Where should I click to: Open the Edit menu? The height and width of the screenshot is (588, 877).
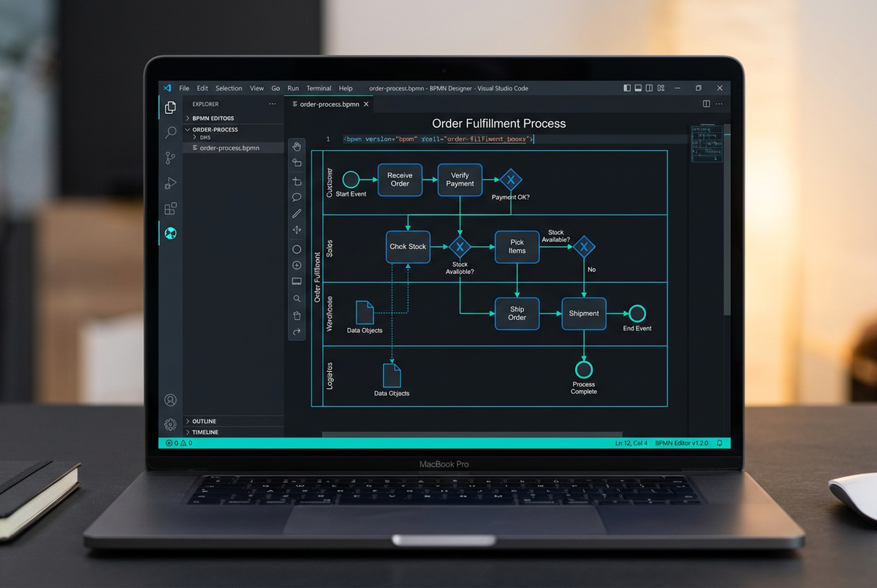pyautogui.click(x=202, y=88)
